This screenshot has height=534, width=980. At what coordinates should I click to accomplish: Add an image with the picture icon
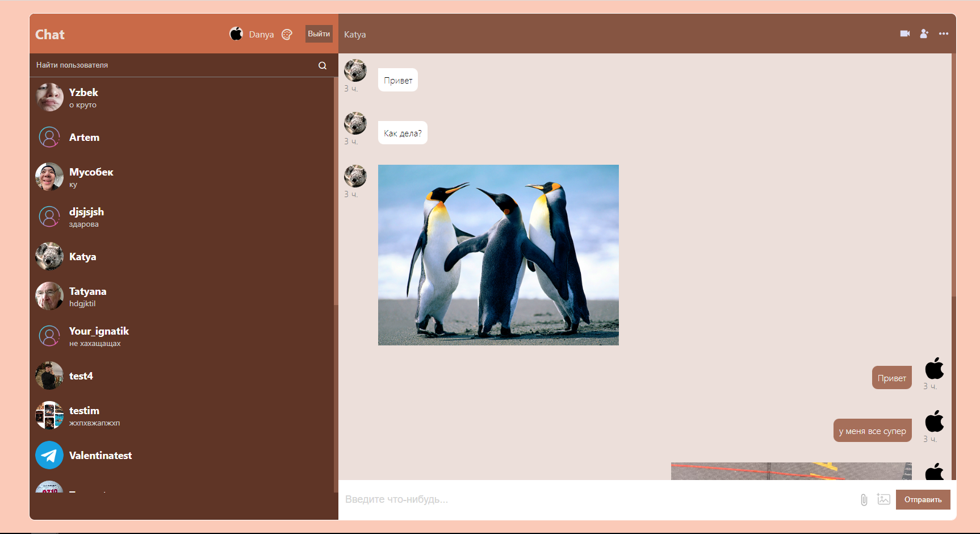(x=883, y=499)
